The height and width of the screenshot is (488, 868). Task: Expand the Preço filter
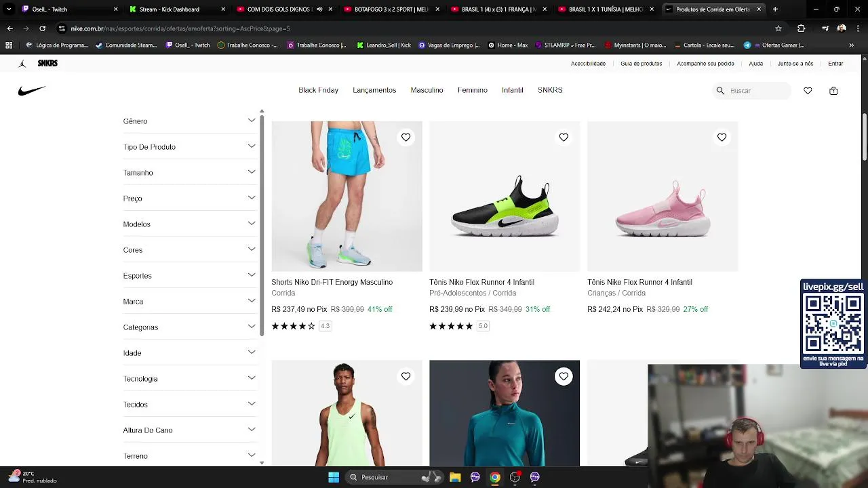click(189, 198)
